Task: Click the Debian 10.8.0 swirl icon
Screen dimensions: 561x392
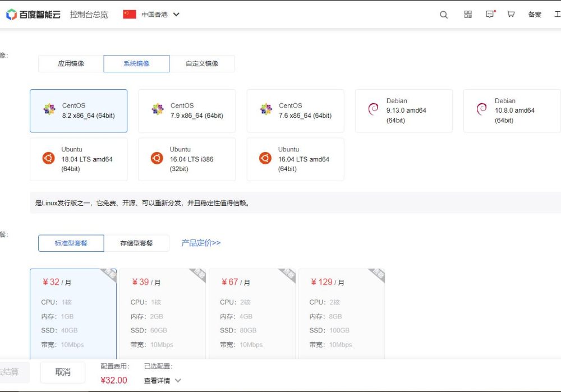Action: [x=481, y=109]
